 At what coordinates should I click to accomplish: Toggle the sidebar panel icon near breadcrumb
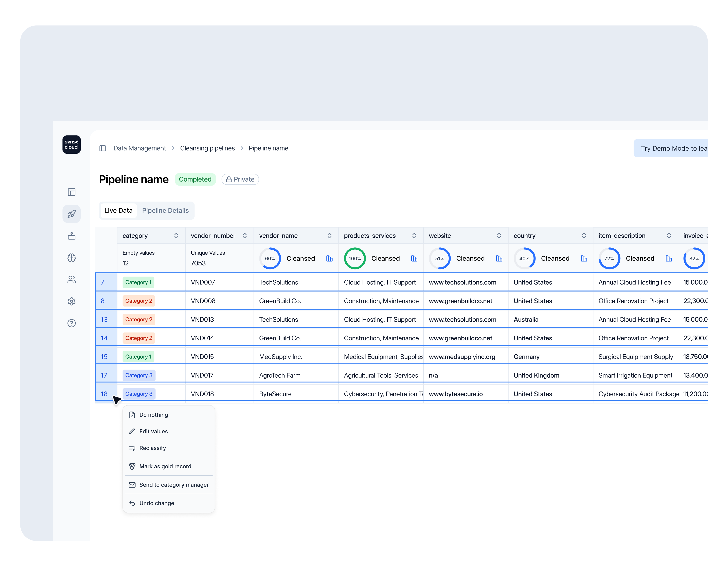tap(102, 148)
